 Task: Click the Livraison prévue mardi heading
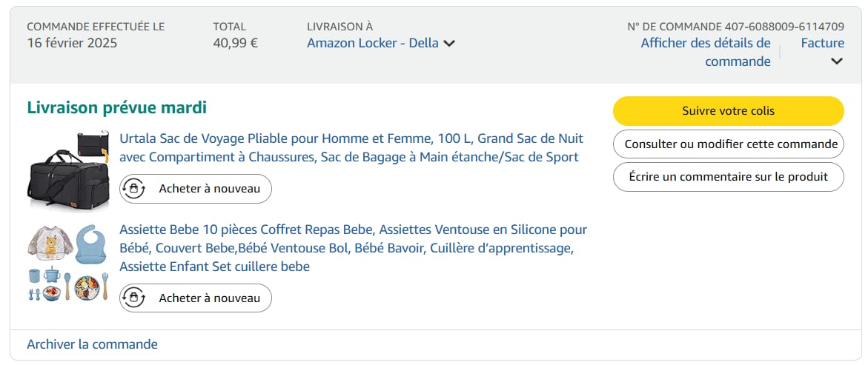click(x=116, y=108)
